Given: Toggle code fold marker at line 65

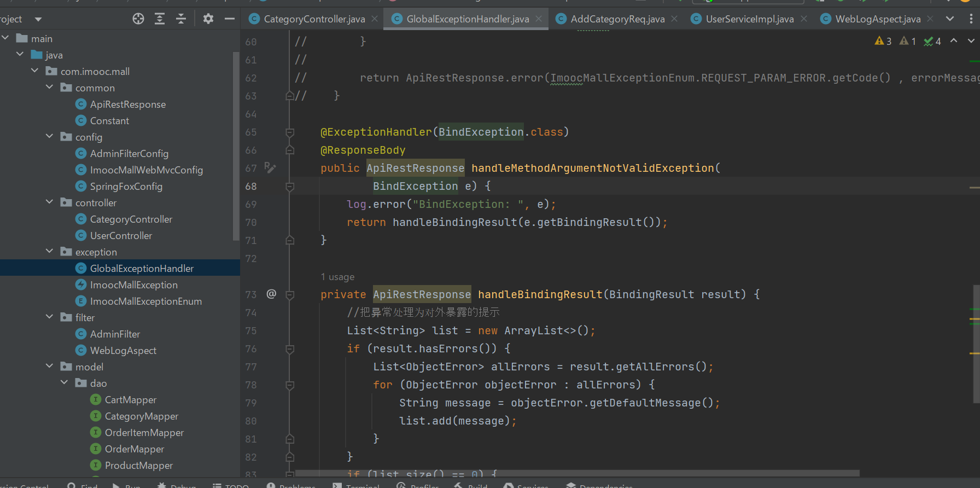Looking at the screenshot, I should point(290,132).
